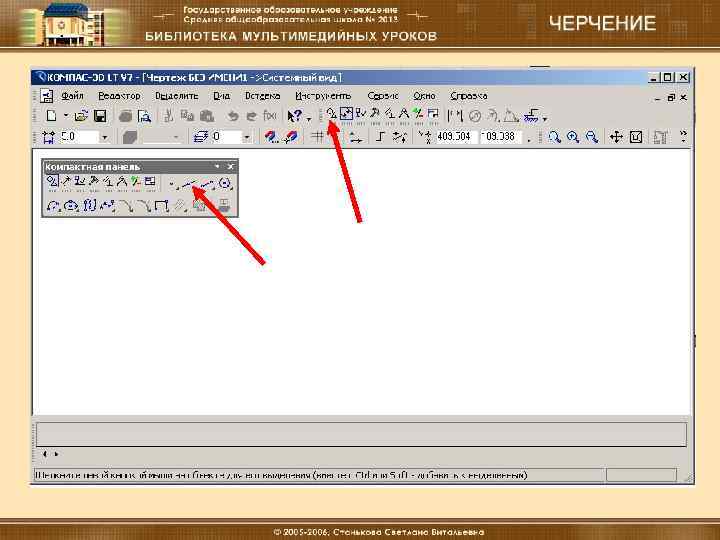Click the show all fit icon
The width and height of the screenshot is (720, 540).
(636, 137)
